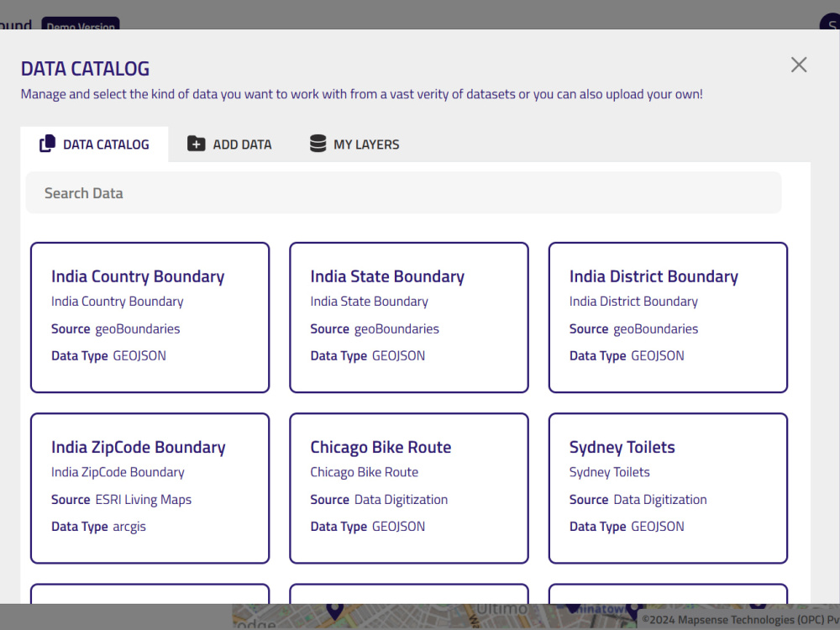Select the India Country Boundary card title

[138, 276]
